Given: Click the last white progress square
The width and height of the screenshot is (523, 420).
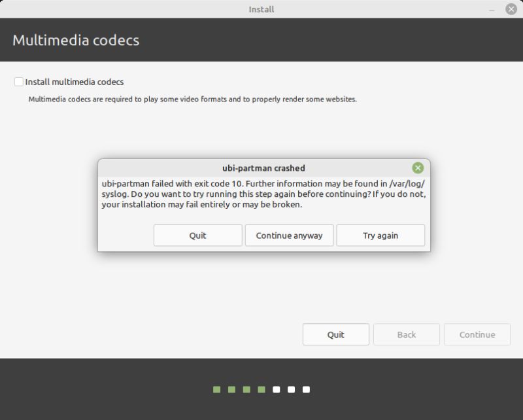Looking at the screenshot, I should click(x=307, y=389).
